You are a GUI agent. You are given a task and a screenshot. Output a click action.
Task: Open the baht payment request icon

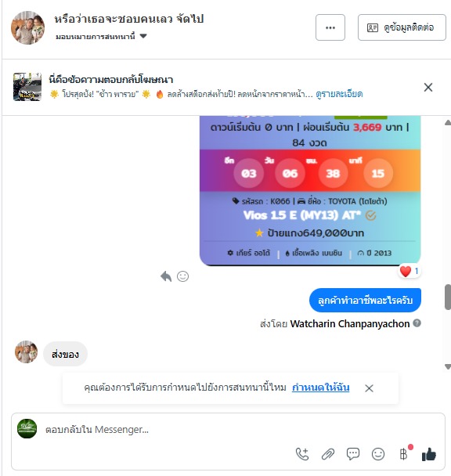coord(404,454)
